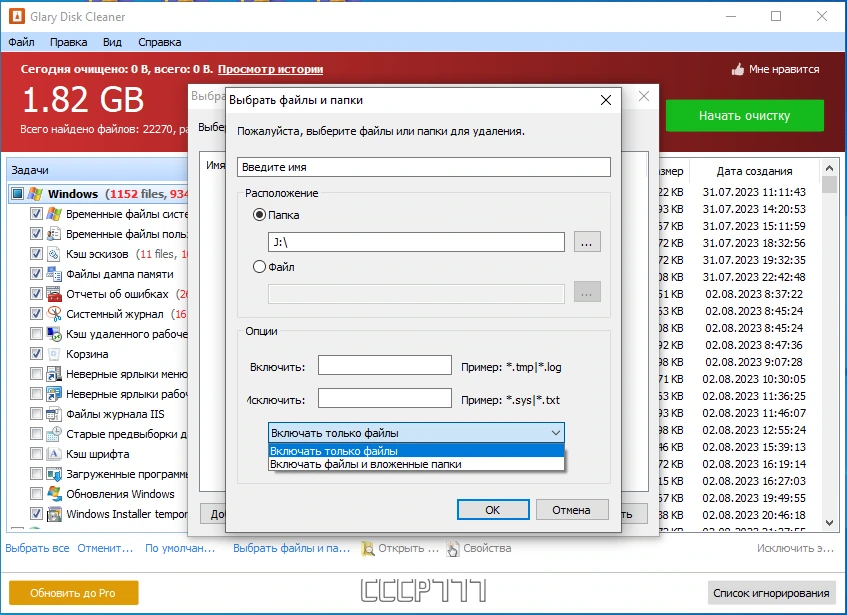
Task: Click the Выбрать все link
Action: [37, 548]
